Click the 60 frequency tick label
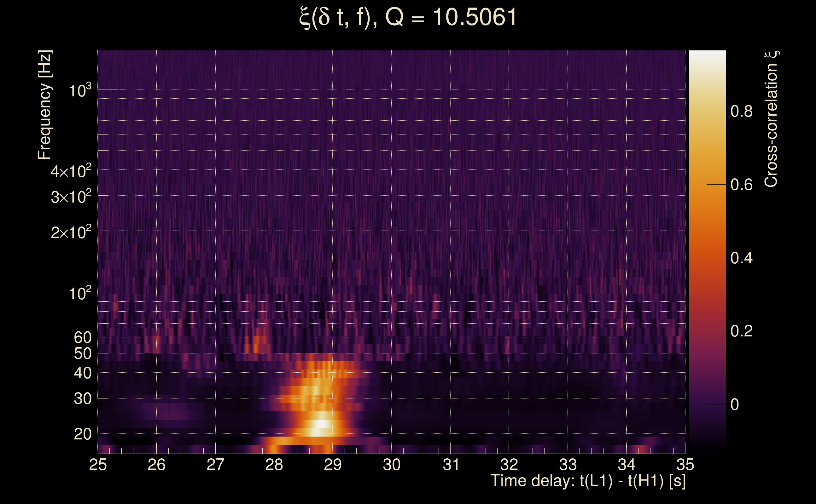816x504 pixels. click(82, 337)
